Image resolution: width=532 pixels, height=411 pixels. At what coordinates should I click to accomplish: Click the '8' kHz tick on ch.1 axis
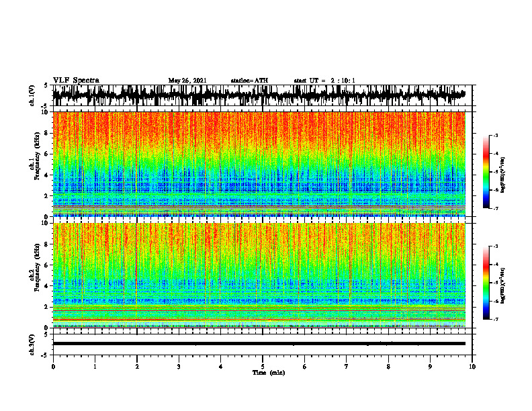pos(46,133)
